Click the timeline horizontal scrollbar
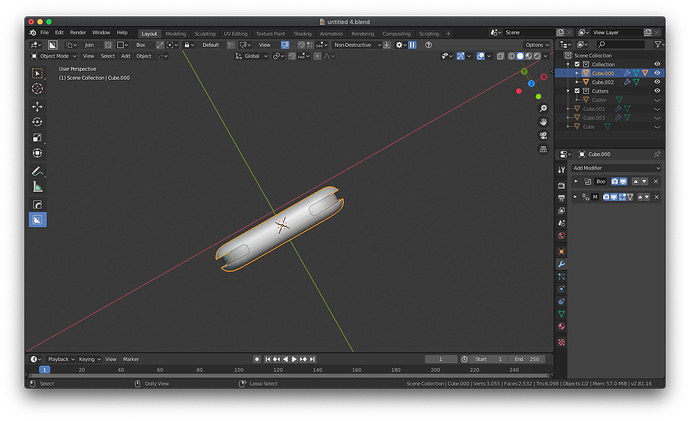Image resolution: width=690 pixels, height=421 pixels. pyautogui.click(x=289, y=376)
